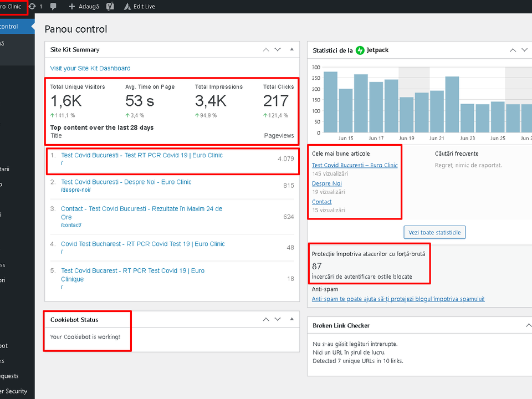Open Jetpack Despre Noi article link
The image size is (532, 399).
point(327,183)
